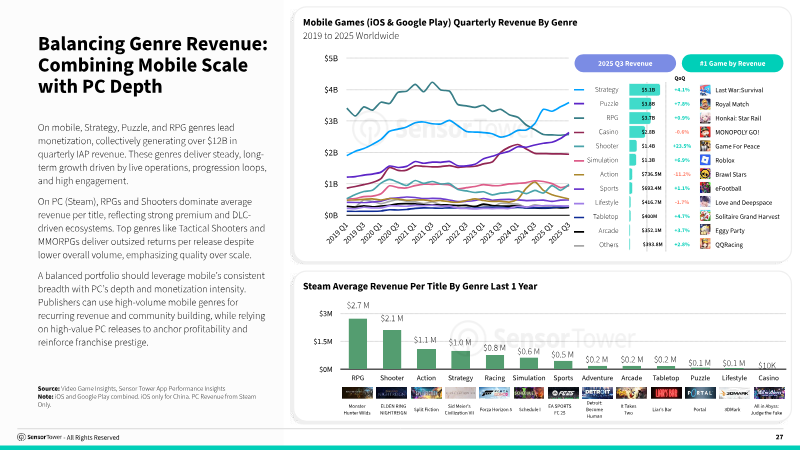Click the Shooter bar labeled $2.1 M
Image resolution: width=800 pixels, height=450 pixels.
(x=392, y=349)
